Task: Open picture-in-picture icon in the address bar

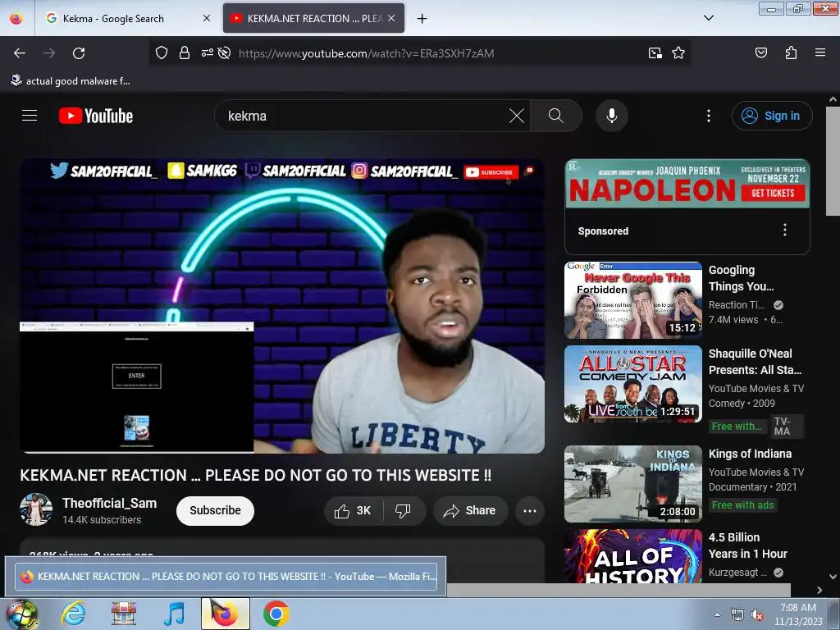Action: click(x=655, y=52)
